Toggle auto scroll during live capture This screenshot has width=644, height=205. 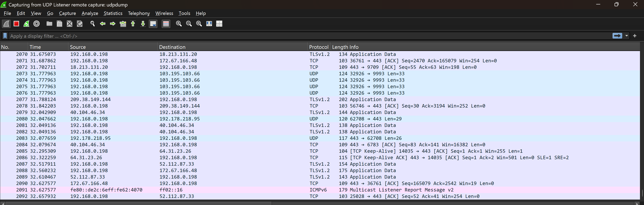(x=153, y=24)
